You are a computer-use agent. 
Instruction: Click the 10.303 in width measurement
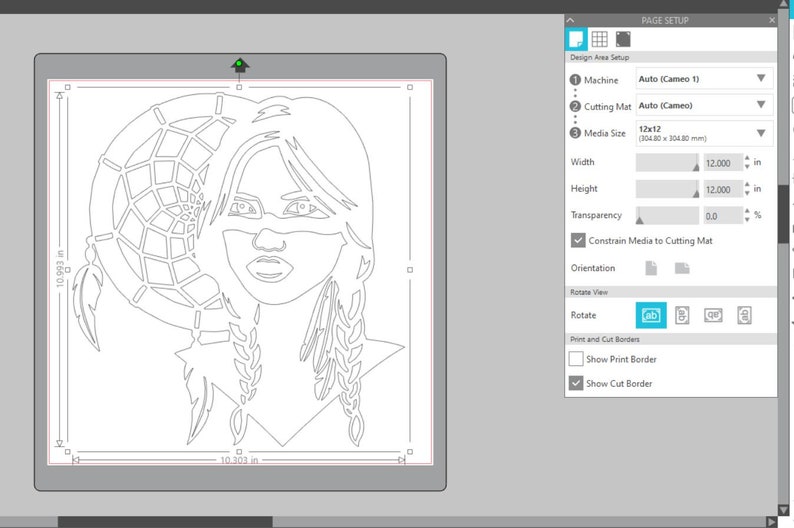(x=239, y=460)
